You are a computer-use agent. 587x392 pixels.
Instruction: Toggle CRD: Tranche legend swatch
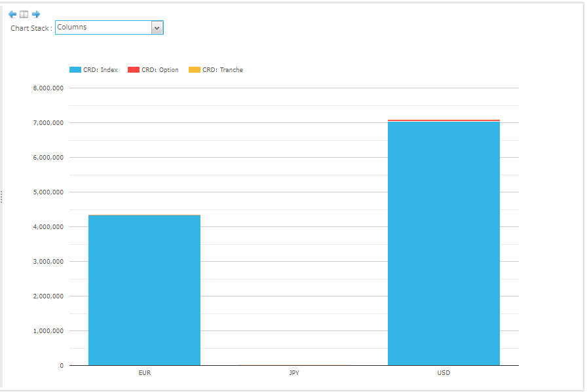195,69
